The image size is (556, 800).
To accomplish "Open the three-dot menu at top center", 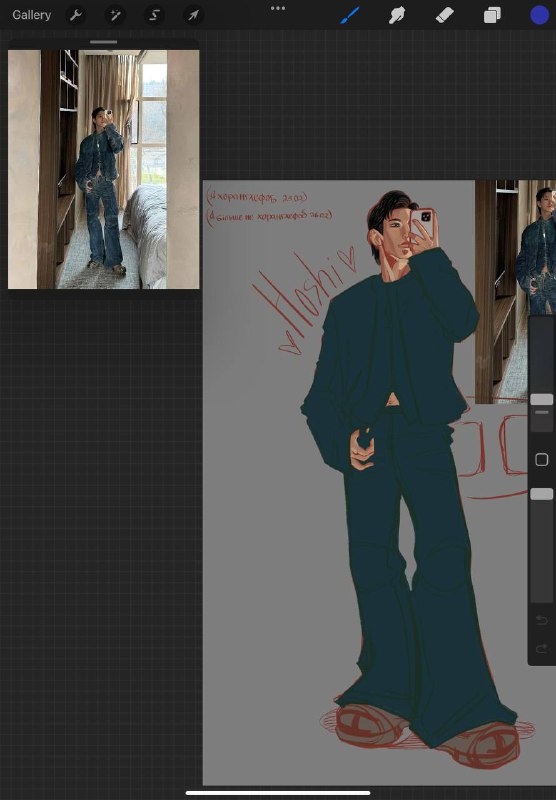I will (278, 8).
